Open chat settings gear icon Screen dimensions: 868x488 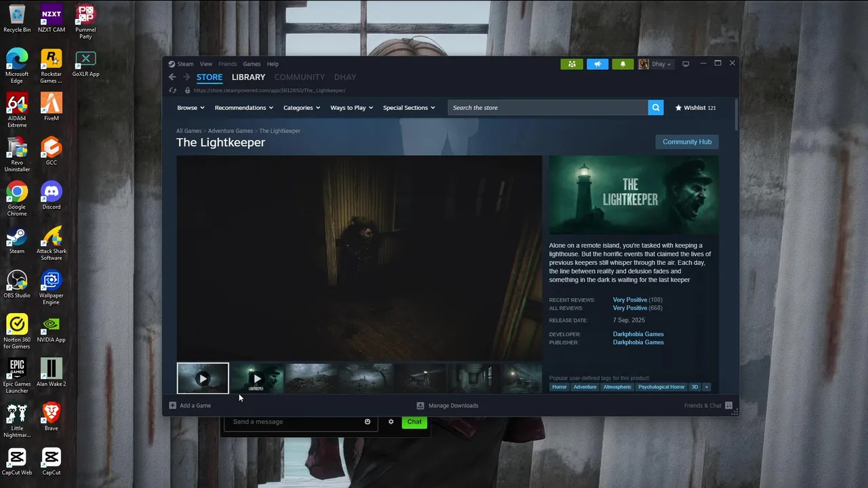[x=391, y=422]
